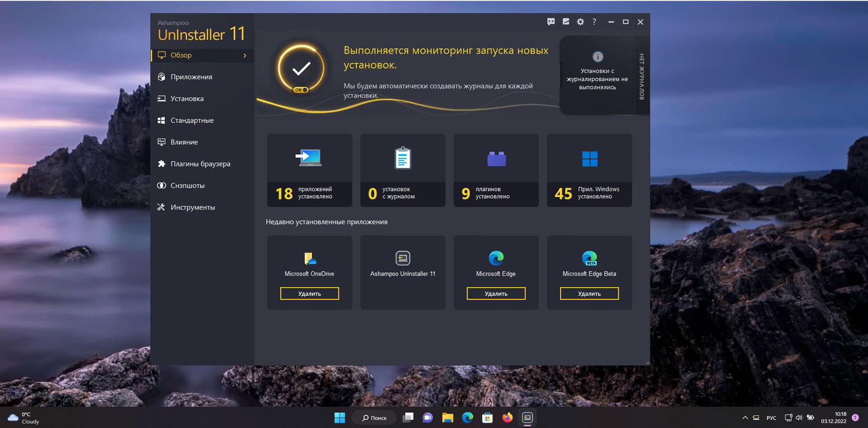
Task: Open the 45 Прил. Windows установлено tile
Action: [589, 170]
